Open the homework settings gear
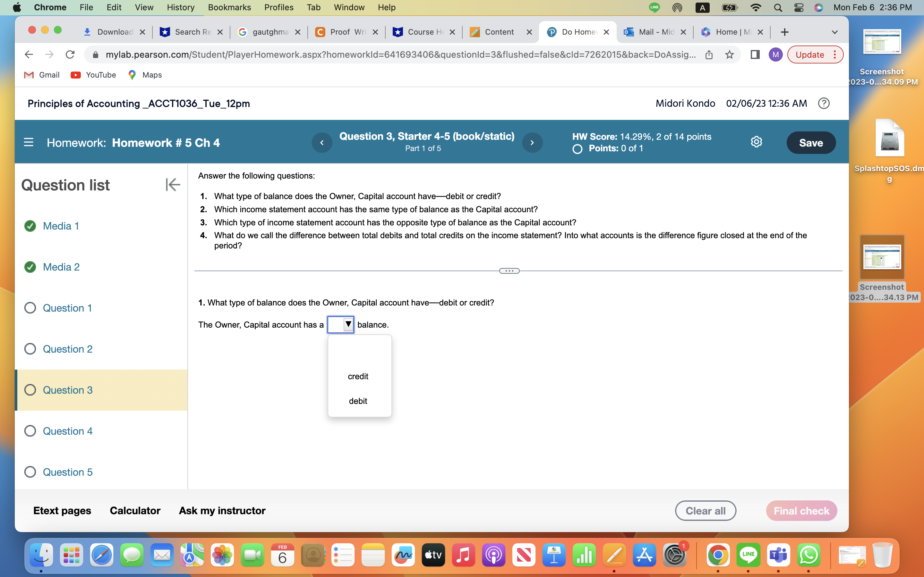924x577 pixels. click(757, 142)
